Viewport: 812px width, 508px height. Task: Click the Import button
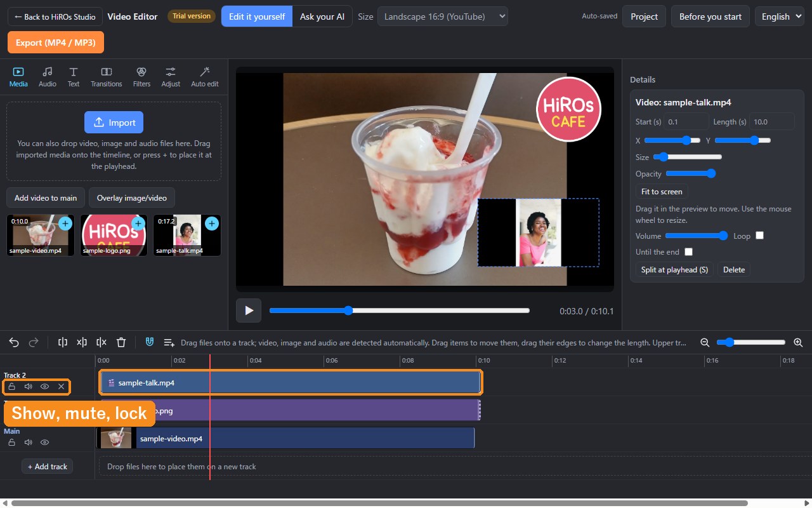click(114, 123)
